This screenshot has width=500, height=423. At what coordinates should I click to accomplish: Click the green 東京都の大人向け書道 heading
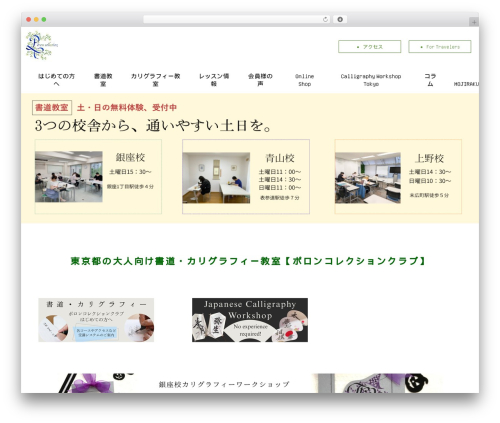point(248,261)
